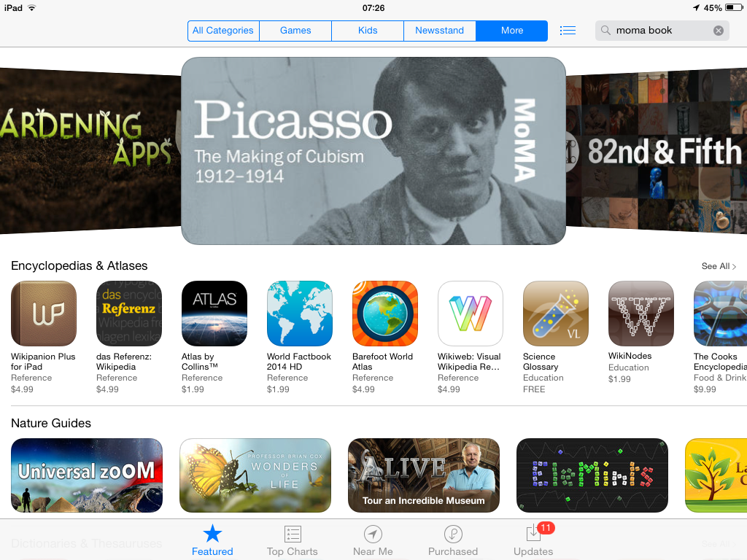
Task: Tap the Science Glossary app icon
Action: point(555,314)
